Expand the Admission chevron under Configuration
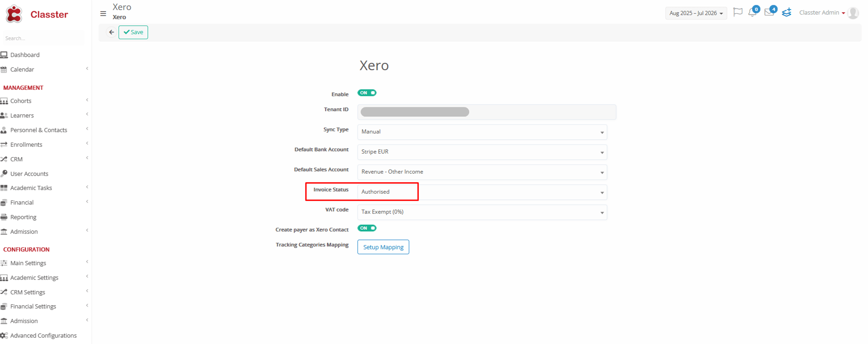The width and height of the screenshot is (868, 344). pos(87,320)
